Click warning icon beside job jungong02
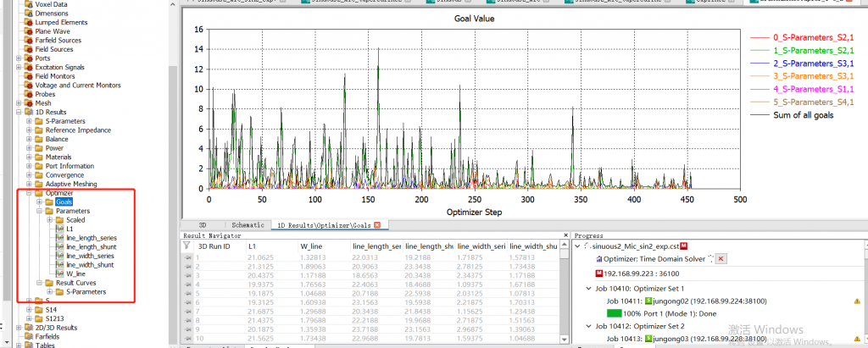The image size is (868, 348). coord(857,301)
